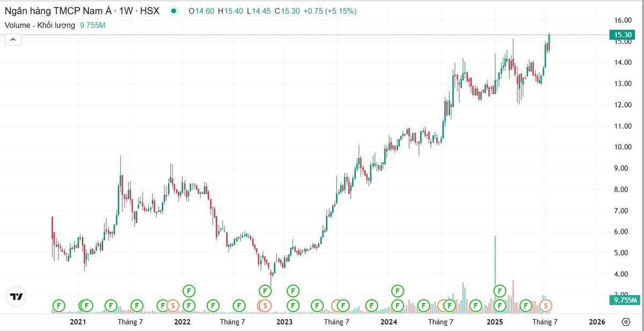The width and height of the screenshot is (644, 331).
Task: Click the orange S marker before 2022
Action: [x=172, y=305]
